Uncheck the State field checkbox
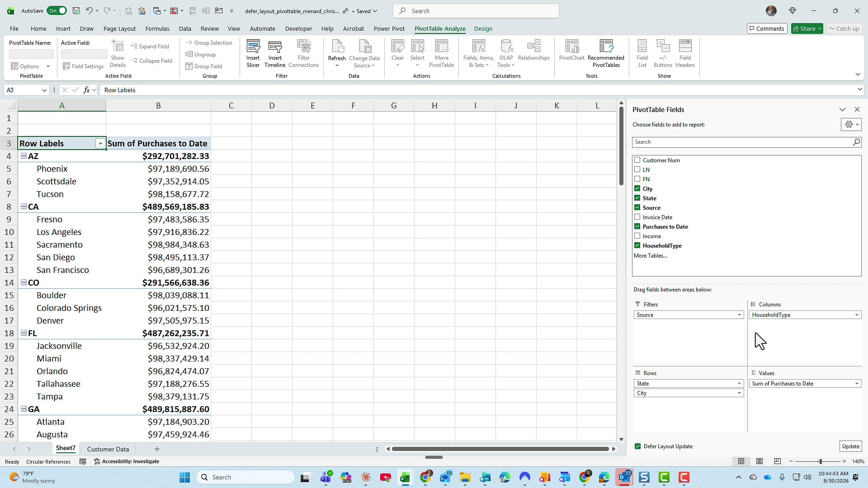868x488 pixels. pos(637,198)
